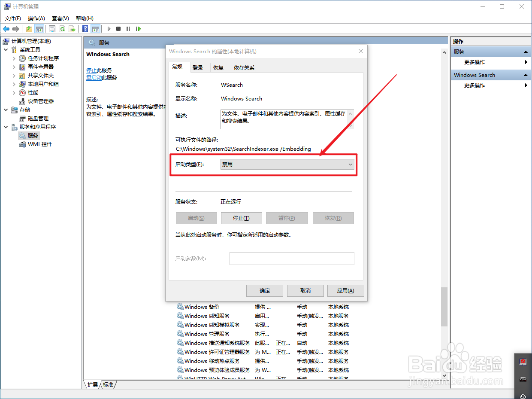Open 更多操作 under Windows Search in 操作 pane
The height and width of the screenshot is (399, 532).
(475, 85)
